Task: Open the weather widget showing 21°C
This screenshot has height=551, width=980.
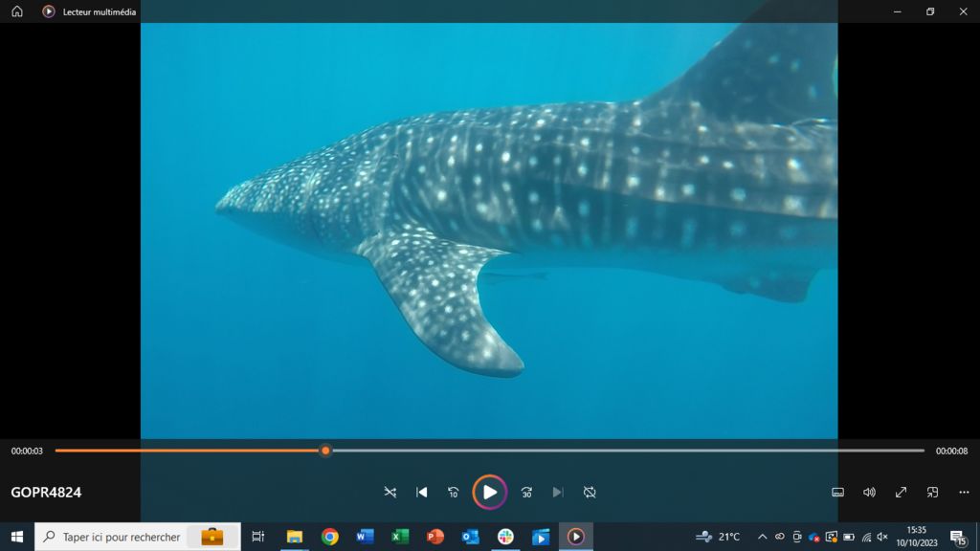Action: click(719, 537)
